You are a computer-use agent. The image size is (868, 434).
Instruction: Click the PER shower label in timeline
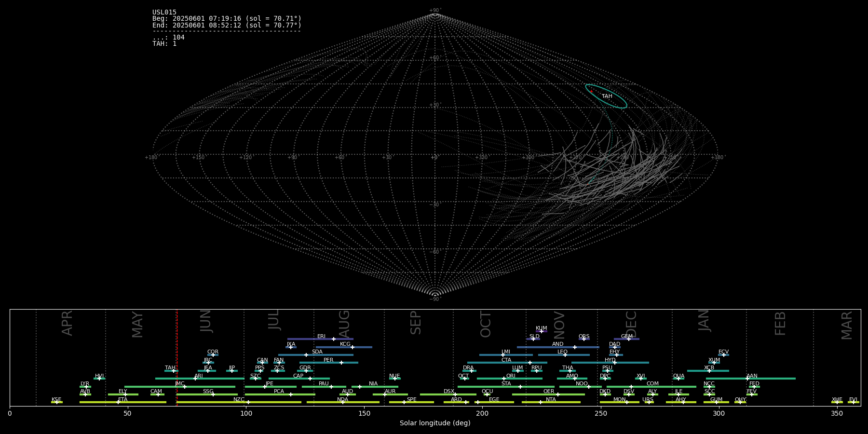pyautogui.click(x=328, y=360)
